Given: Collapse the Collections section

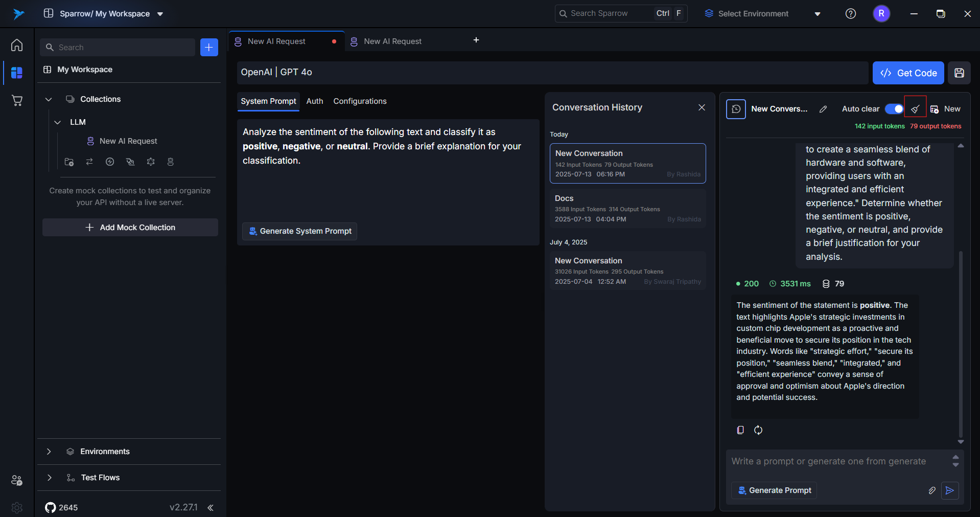Looking at the screenshot, I should [49, 99].
